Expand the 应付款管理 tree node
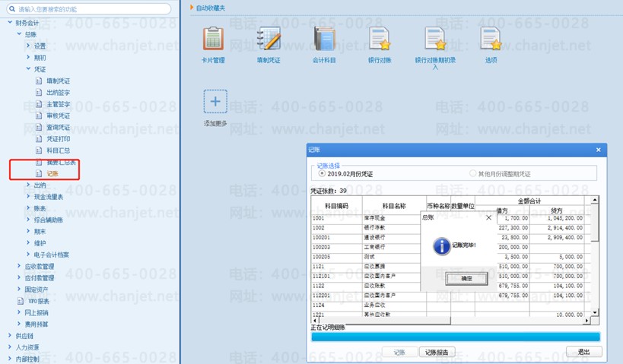 [19, 277]
